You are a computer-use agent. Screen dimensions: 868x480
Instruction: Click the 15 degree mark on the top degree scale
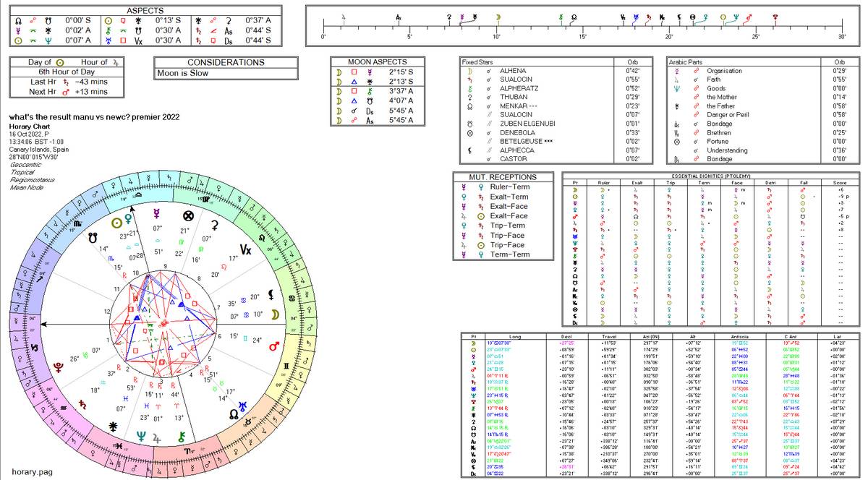click(x=582, y=32)
